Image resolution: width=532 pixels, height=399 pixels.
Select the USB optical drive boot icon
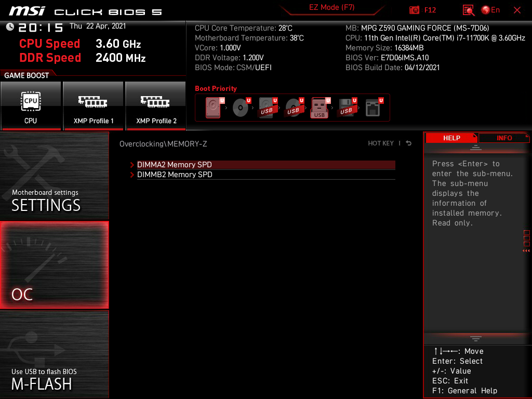(294, 108)
